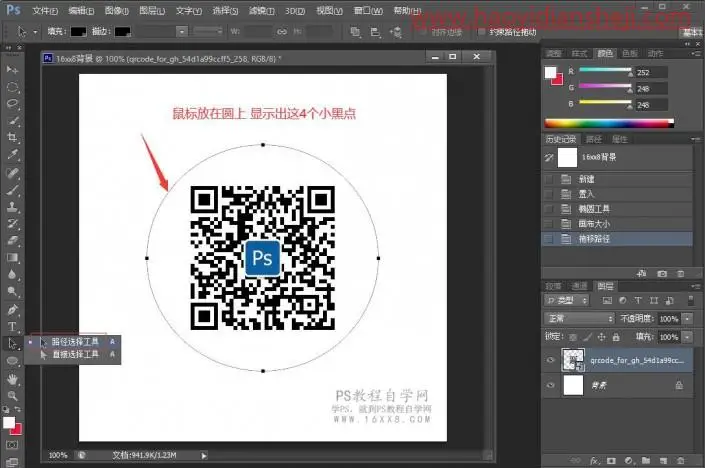
Task: Select the Gradient tool
Action: coord(12,258)
